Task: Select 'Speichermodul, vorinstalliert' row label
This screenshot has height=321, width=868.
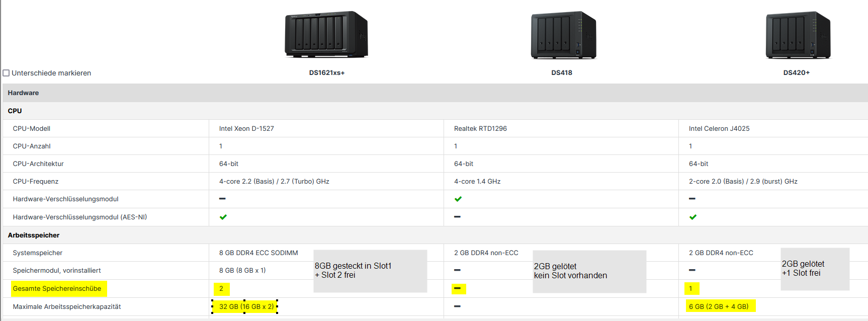Action: tap(57, 271)
